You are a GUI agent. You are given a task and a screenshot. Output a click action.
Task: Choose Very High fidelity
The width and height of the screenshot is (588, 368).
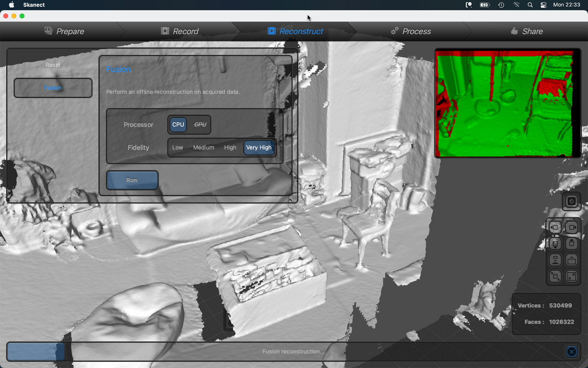pos(259,148)
